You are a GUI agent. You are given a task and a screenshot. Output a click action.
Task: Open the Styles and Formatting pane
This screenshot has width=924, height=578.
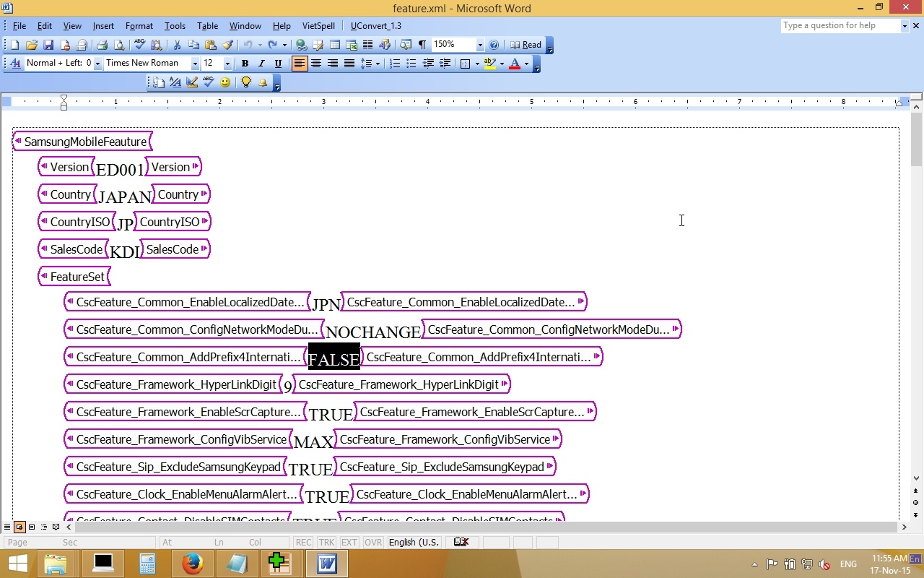[x=15, y=64]
